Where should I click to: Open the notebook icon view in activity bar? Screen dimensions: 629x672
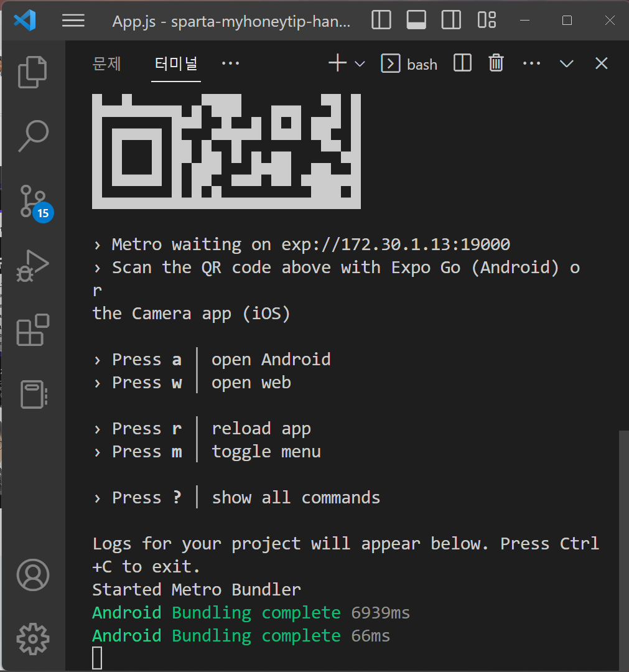click(x=34, y=394)
